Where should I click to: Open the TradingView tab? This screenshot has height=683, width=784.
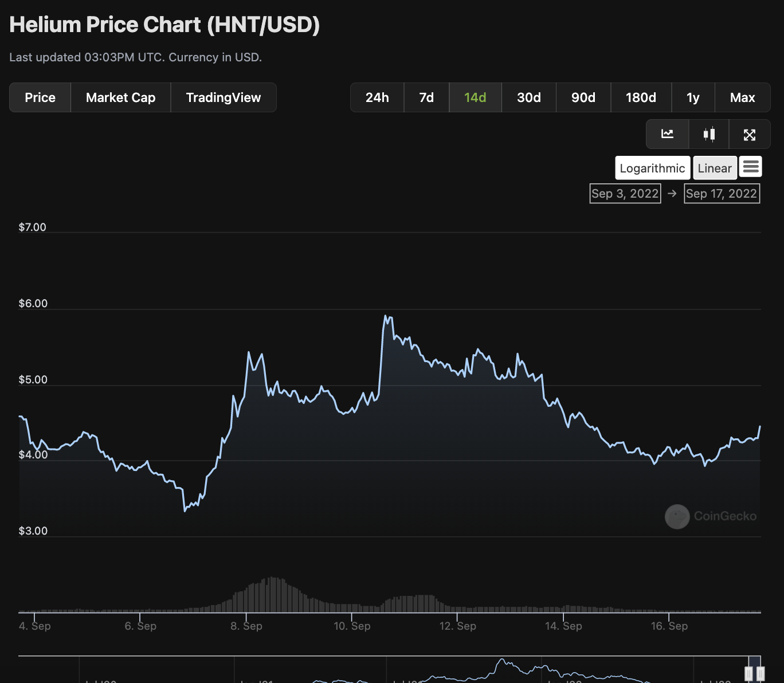(x=224, y=97)
